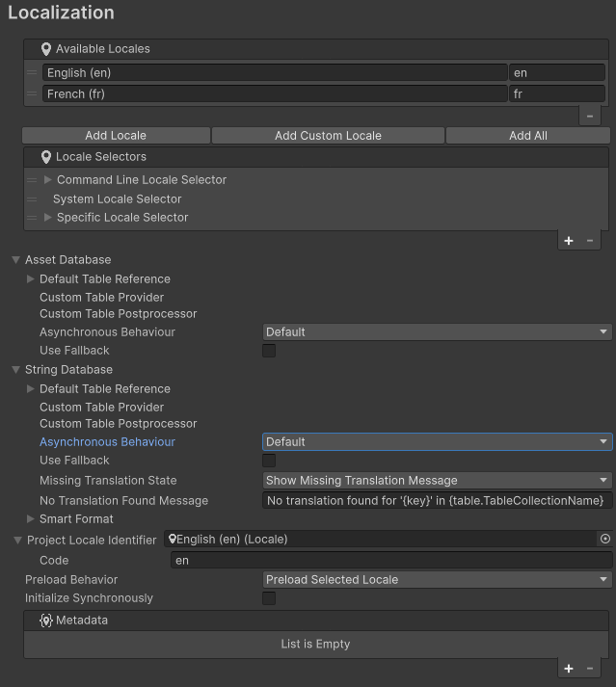
Task: Open Preload Behavior dropdown
Action: click(438, 580)
